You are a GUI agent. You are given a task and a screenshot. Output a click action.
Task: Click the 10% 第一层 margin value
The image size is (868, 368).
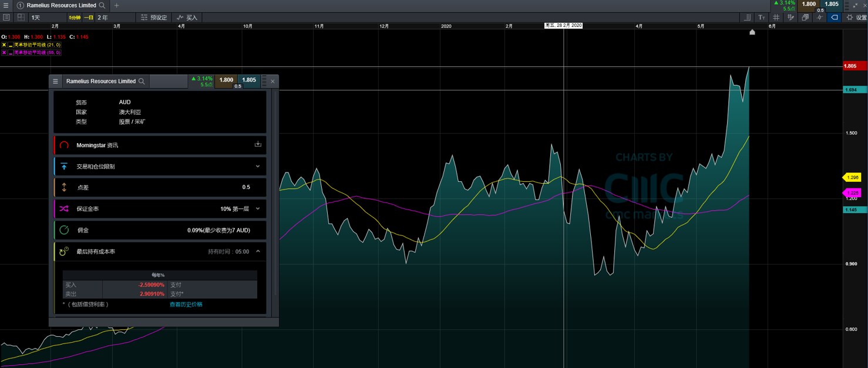coord(235,208)
